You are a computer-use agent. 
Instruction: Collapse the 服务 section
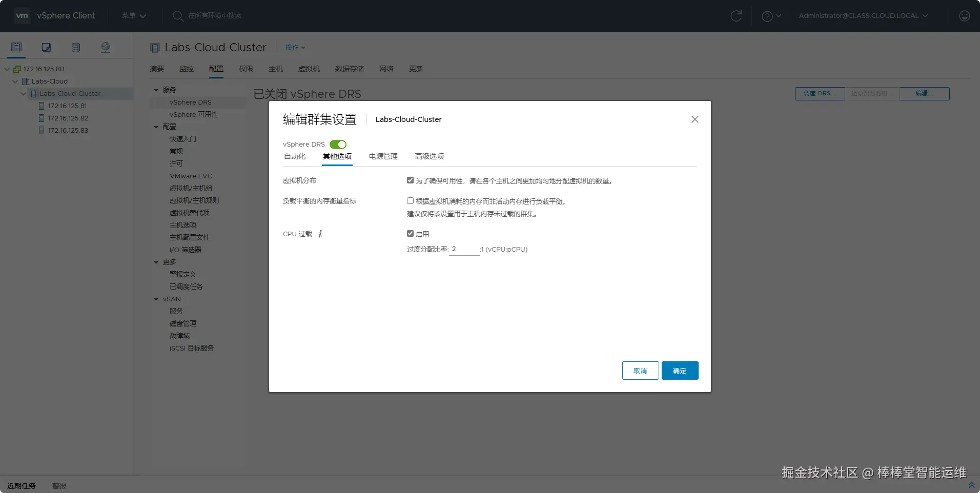click(156, 90)
